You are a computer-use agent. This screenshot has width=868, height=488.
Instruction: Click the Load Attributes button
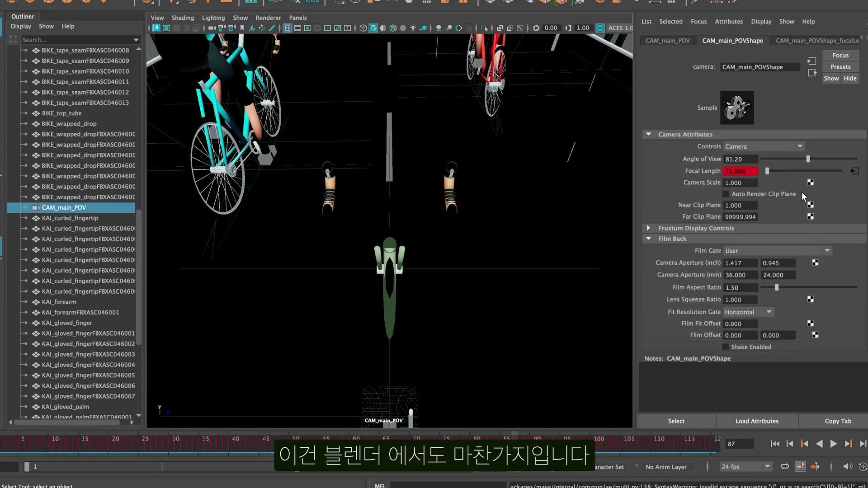click(x=757, y=421)
